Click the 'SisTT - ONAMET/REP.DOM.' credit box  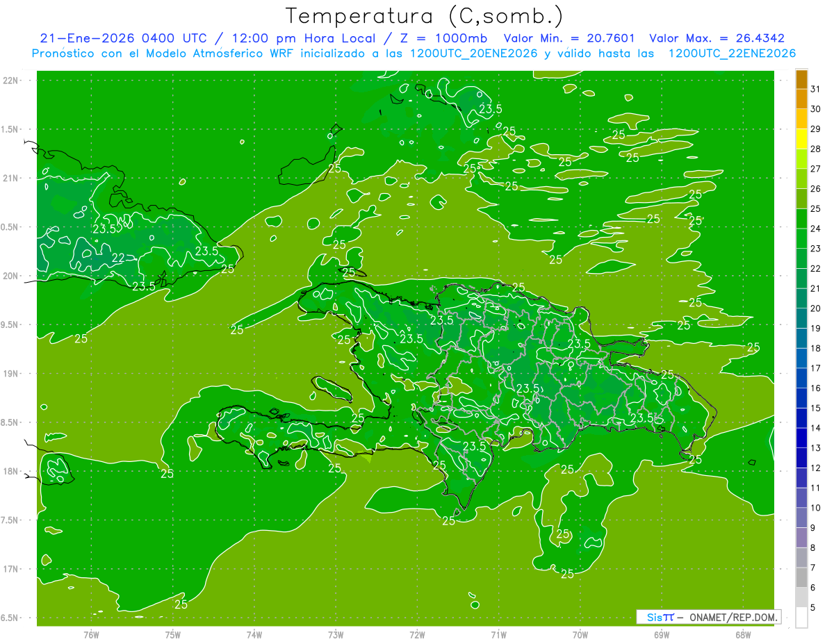(x=708, y=617)
